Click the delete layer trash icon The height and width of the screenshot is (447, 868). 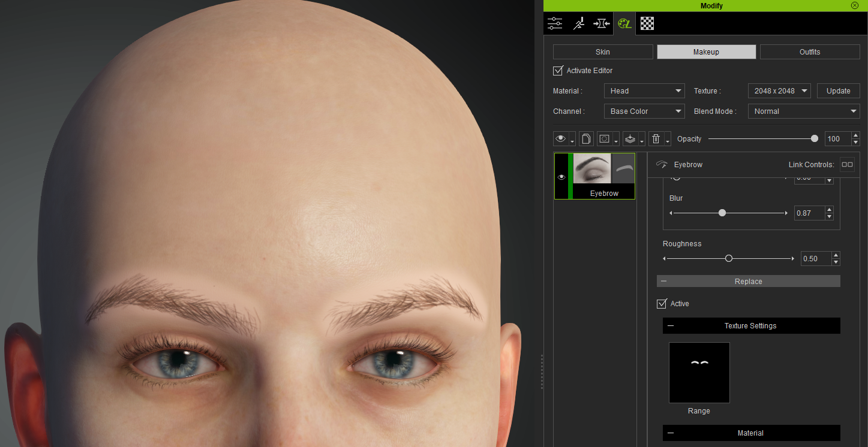coord(656,139)
